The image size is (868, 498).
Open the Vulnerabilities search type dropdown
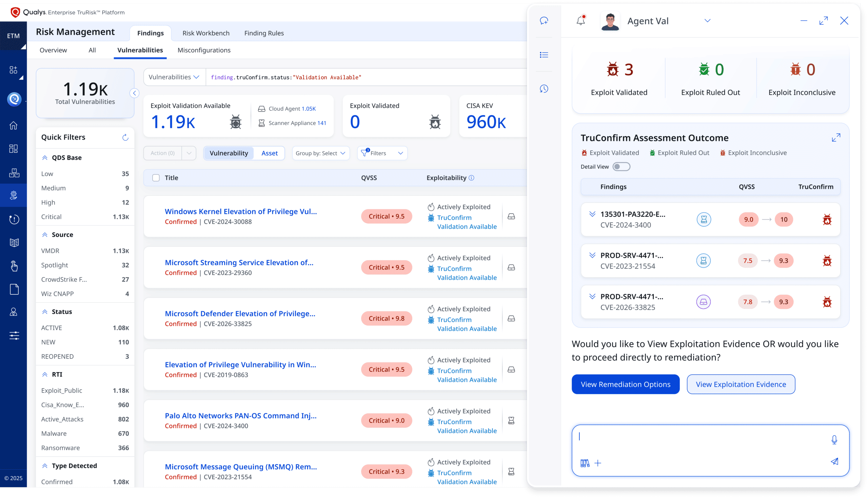coord(174,77)
